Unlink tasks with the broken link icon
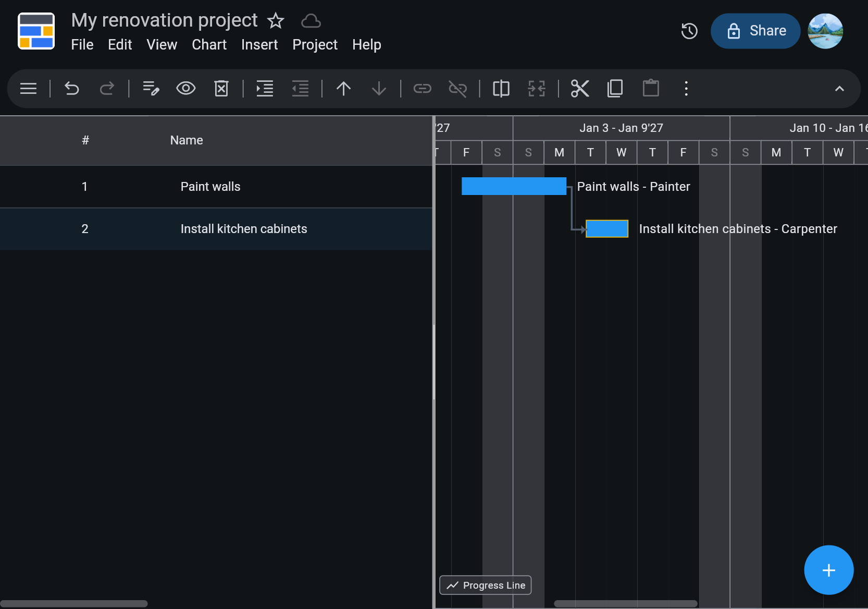This screenshot has width=868, height=609. point(457,89)
